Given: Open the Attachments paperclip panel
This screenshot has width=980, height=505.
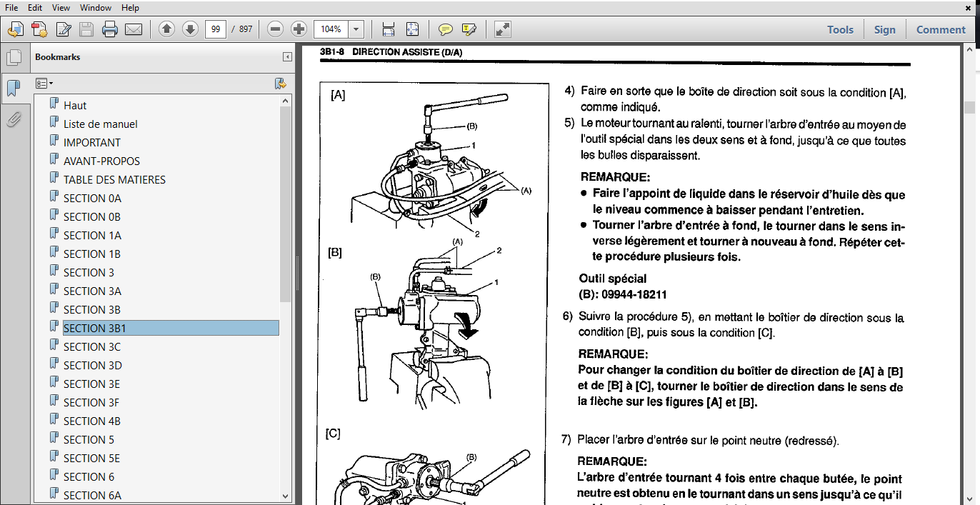Looking at the screenshot, I should [x=15, y=119].
